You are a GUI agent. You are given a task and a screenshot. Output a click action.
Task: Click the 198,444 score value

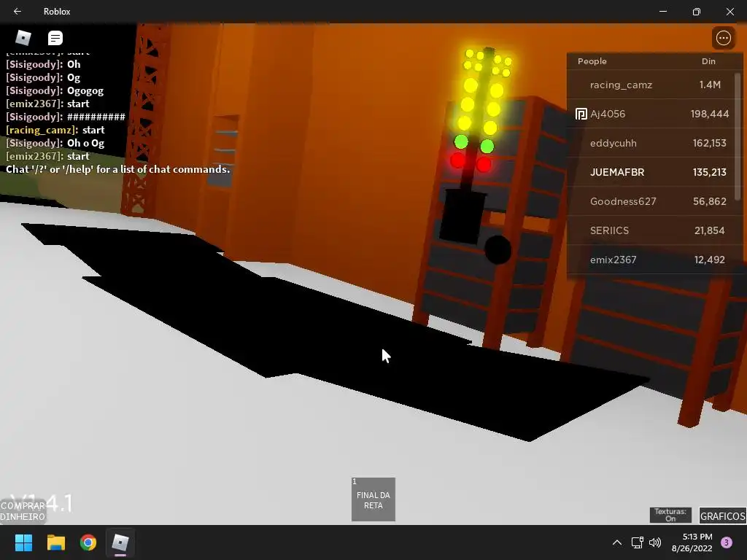tap(709, 114)
